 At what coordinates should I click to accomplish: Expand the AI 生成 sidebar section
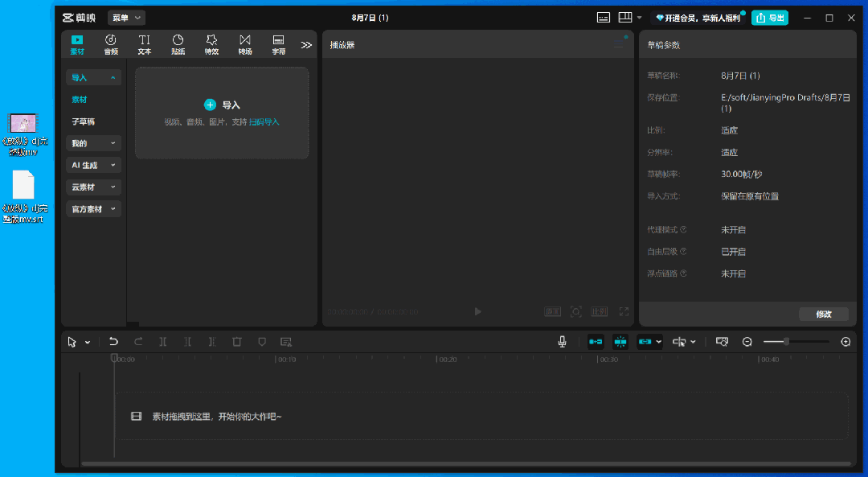click(x=93, y=165)
